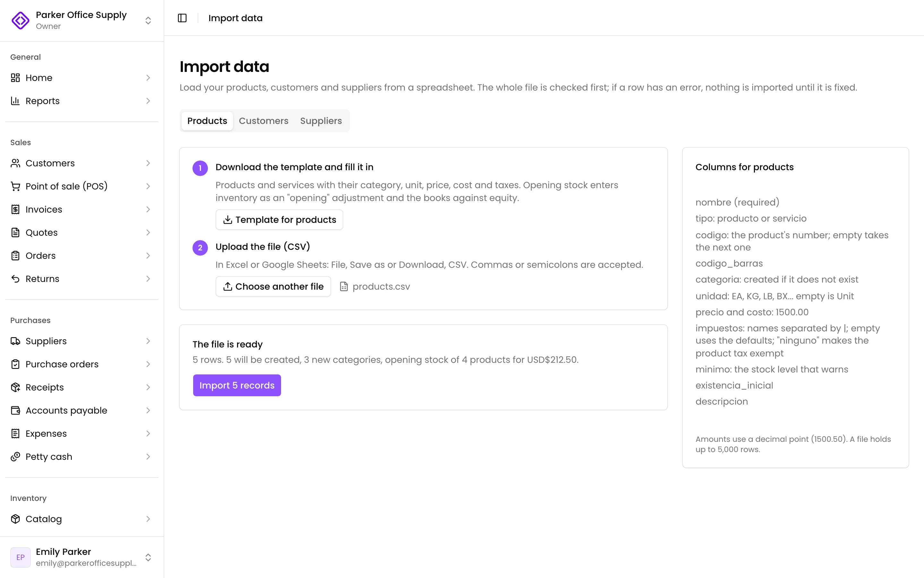924x578 pixels.
Task: Click 'Columns for products' heading
Action: (x=745, y=167)
